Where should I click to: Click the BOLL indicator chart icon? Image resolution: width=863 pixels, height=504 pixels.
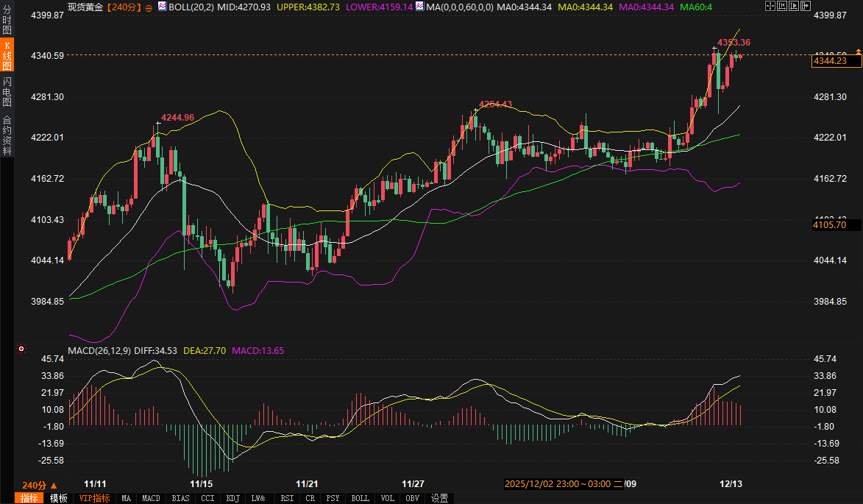tap(162, 7)
